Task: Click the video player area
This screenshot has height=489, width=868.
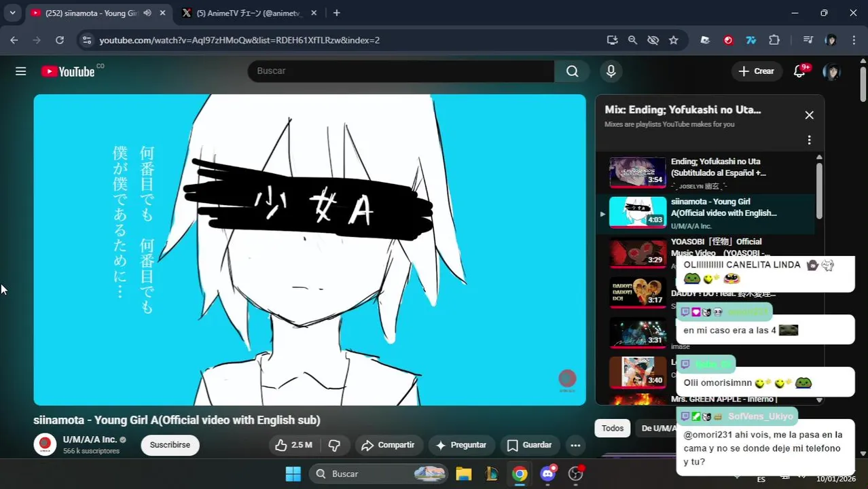Action: click(310, 250)
